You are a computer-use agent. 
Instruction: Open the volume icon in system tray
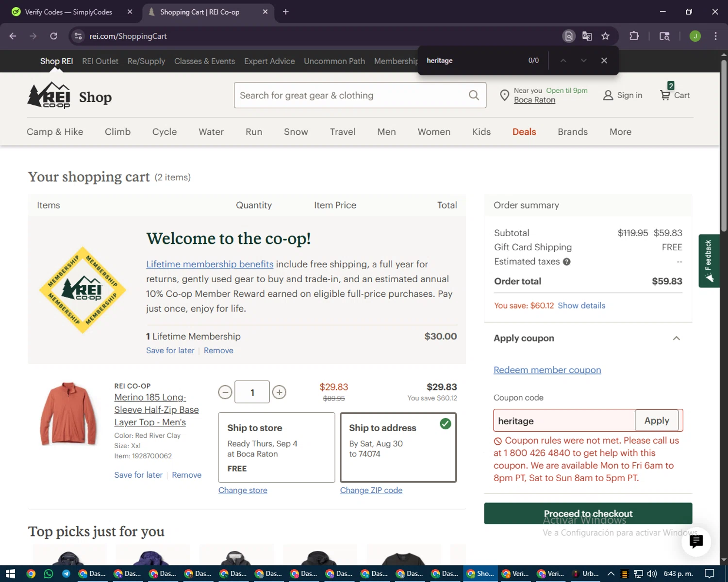(651, 574)
